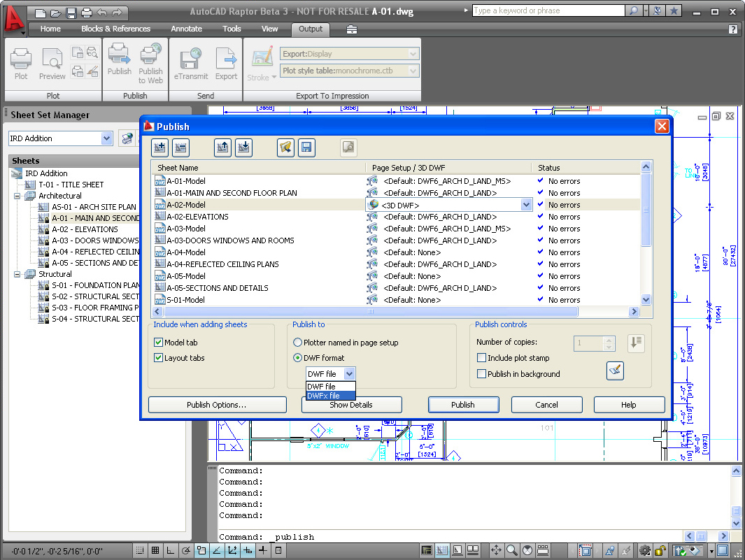Image resolution: width=745 pixels, height=560 pixels.
Task: Click the Pan hand status bar icon
Action: (496, 550)
